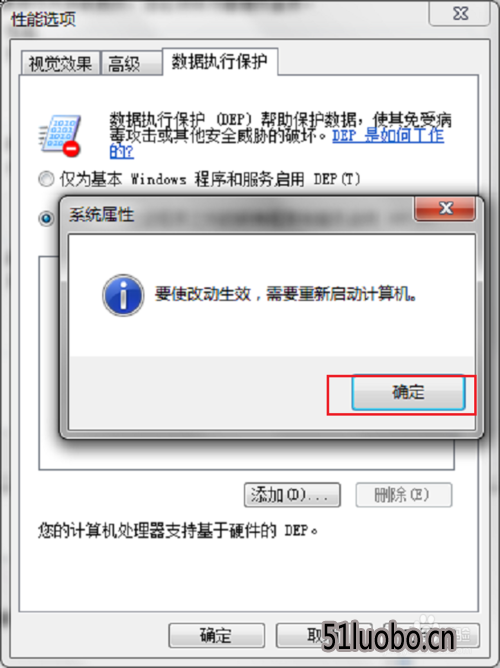Click 确定 at bottom of 性能选项
Screen dimensions: 500x668
click(216, 636)
